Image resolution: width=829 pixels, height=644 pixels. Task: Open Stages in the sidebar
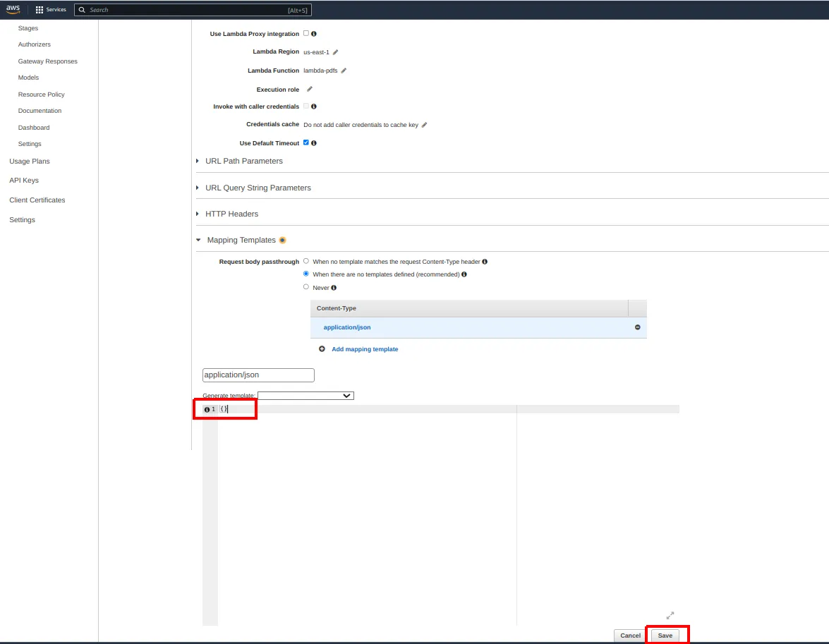28,28
